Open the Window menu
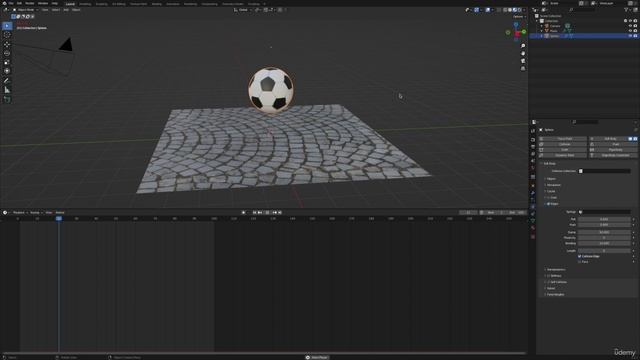Screen dimensions: 640x360 point(42,3)
